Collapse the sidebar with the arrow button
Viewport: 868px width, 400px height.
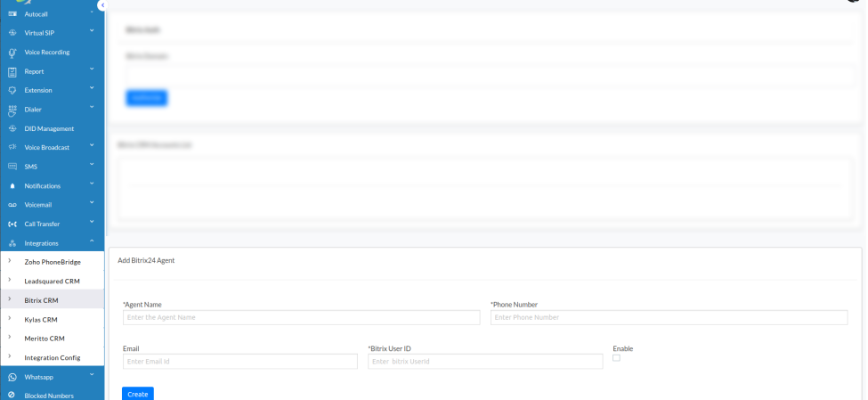101,5
